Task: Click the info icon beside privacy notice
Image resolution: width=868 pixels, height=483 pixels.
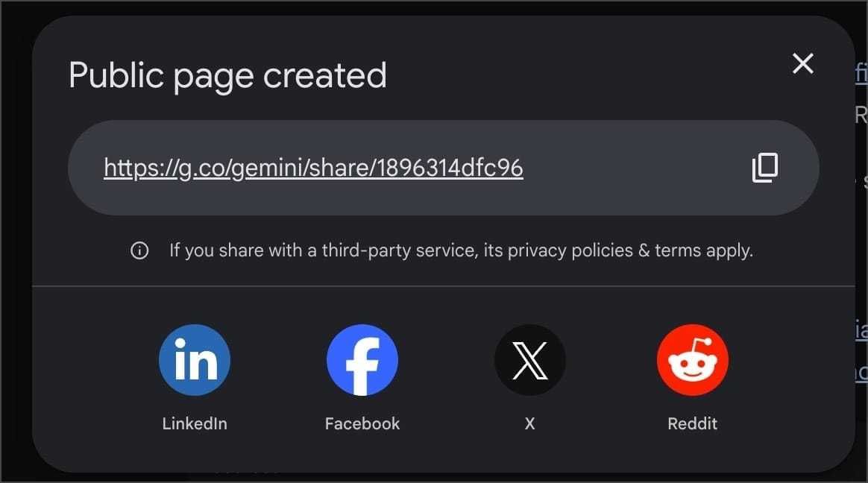Action: click(x=139, y=250)
